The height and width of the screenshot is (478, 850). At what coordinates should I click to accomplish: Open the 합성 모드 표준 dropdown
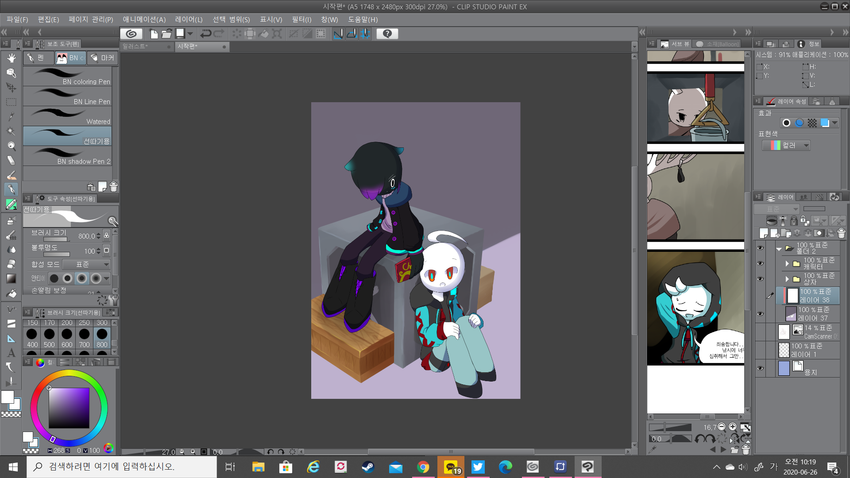tap(87, 264)
